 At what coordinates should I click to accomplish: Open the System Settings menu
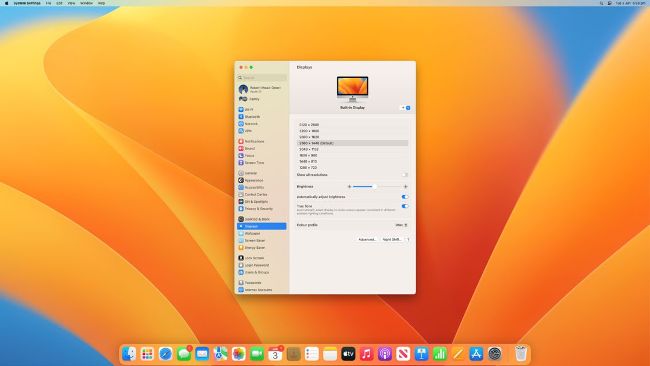pyautogui.click(x=27, y=3)
